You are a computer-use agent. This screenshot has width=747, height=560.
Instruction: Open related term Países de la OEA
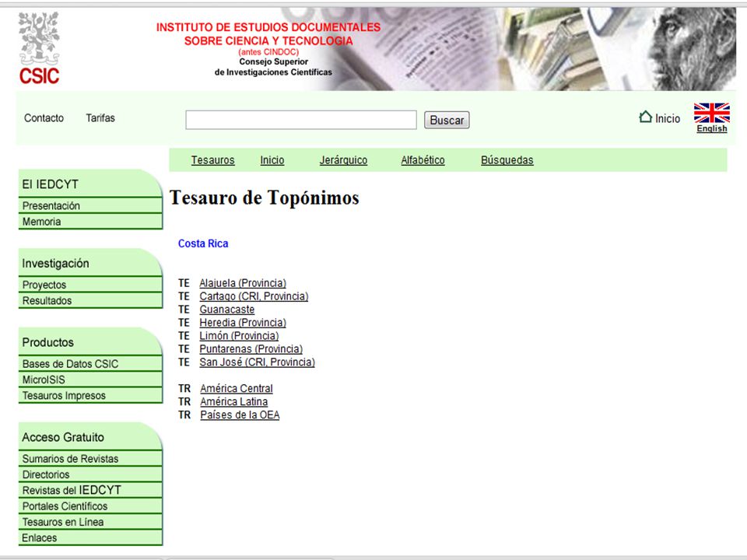[240, 415]
